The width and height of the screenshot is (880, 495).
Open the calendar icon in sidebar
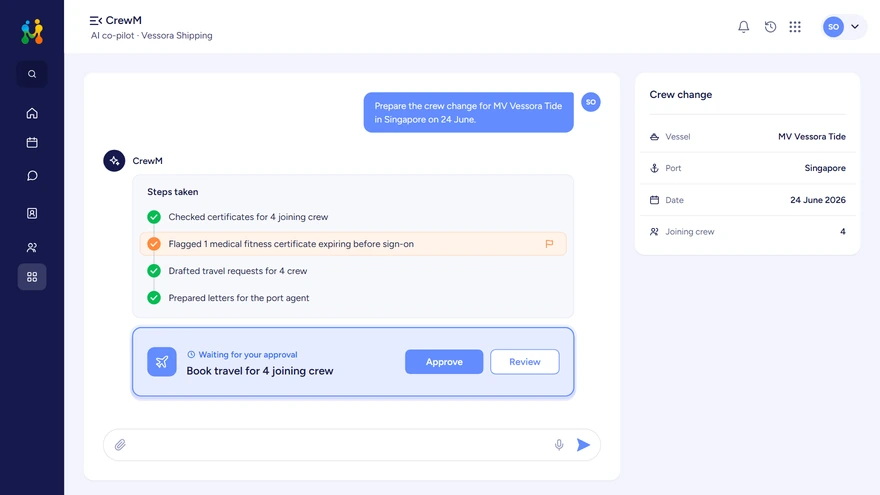point(32,143)
